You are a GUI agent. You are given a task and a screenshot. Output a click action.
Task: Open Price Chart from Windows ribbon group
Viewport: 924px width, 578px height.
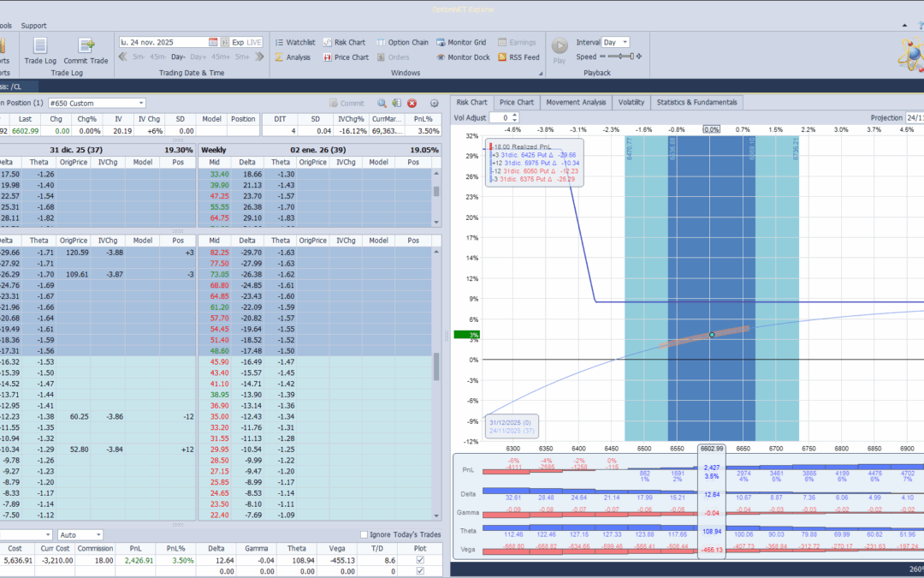click(346, 57)
